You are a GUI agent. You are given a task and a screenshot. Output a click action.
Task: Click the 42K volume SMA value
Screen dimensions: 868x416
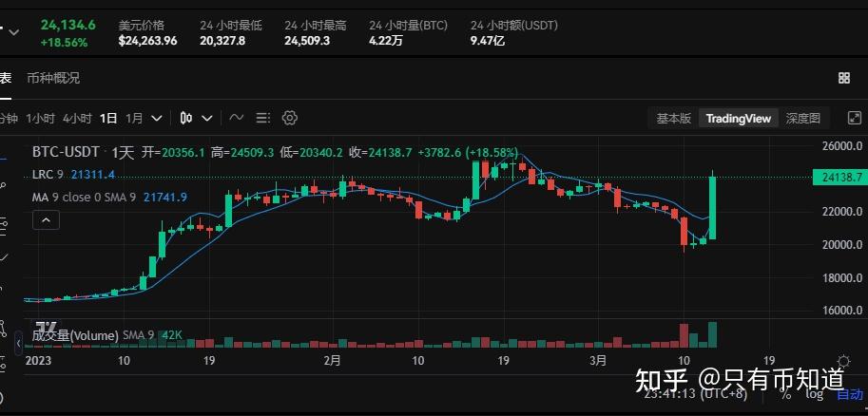(x=172, y=335)
